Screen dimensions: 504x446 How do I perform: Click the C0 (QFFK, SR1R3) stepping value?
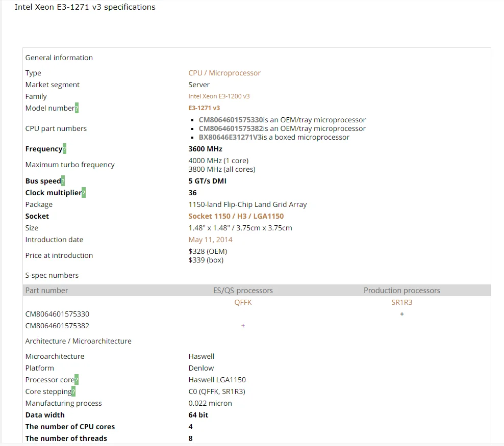[217, 392]
